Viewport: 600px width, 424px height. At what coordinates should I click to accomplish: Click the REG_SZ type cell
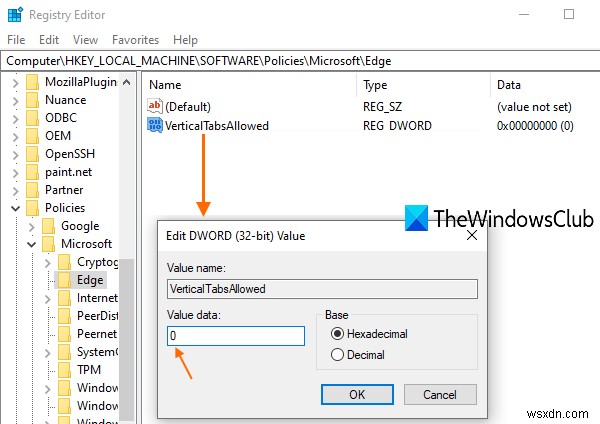click(x=382, y=107)
